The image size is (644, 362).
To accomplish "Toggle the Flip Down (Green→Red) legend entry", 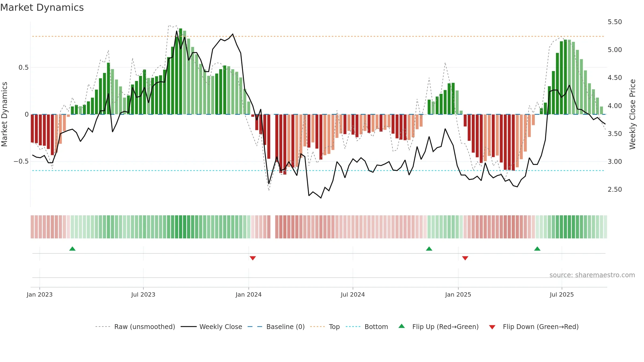I will click(x=533, y=327).
